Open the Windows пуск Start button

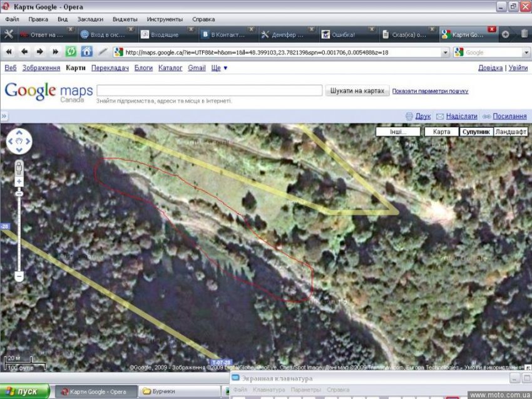click(x=24, y=391)
